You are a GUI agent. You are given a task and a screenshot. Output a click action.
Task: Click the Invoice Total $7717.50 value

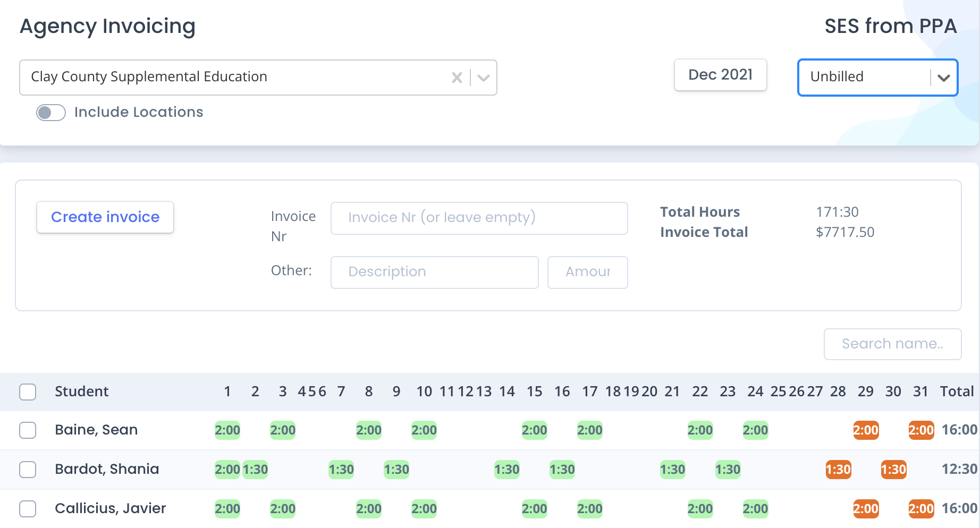pos(845,232)
